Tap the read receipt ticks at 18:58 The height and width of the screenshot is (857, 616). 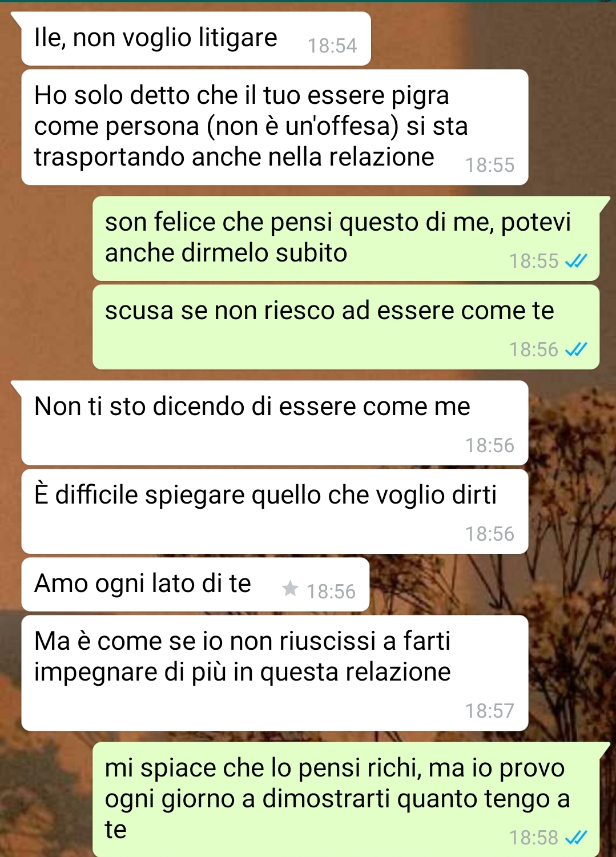(x=575, y=838)
